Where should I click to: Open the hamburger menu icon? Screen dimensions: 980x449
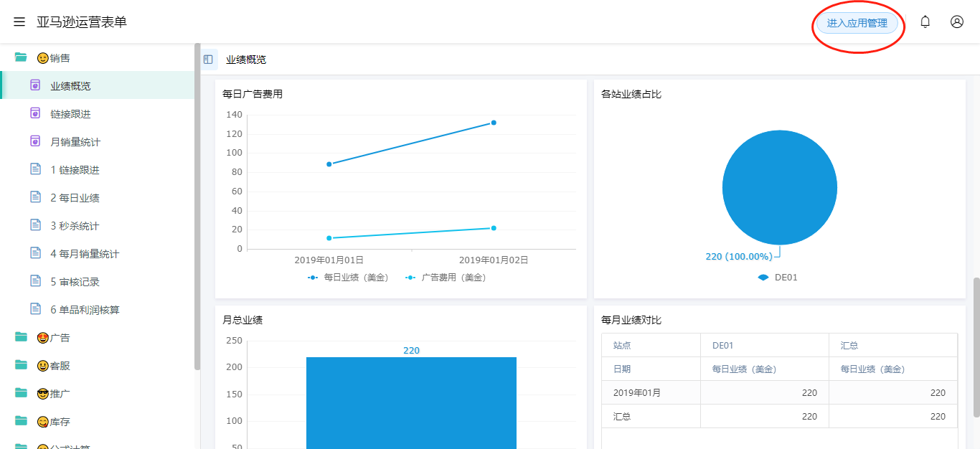19,22
